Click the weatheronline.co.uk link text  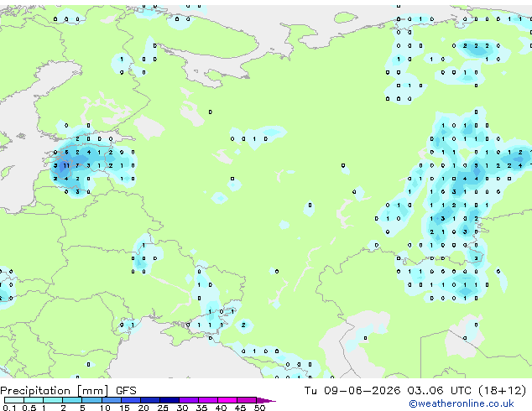pyautogui.click(x=462, y=403)
